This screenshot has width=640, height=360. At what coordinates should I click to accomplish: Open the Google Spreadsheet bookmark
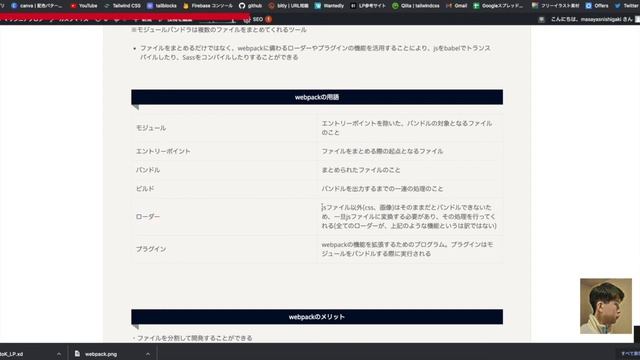tap(498, 6)
